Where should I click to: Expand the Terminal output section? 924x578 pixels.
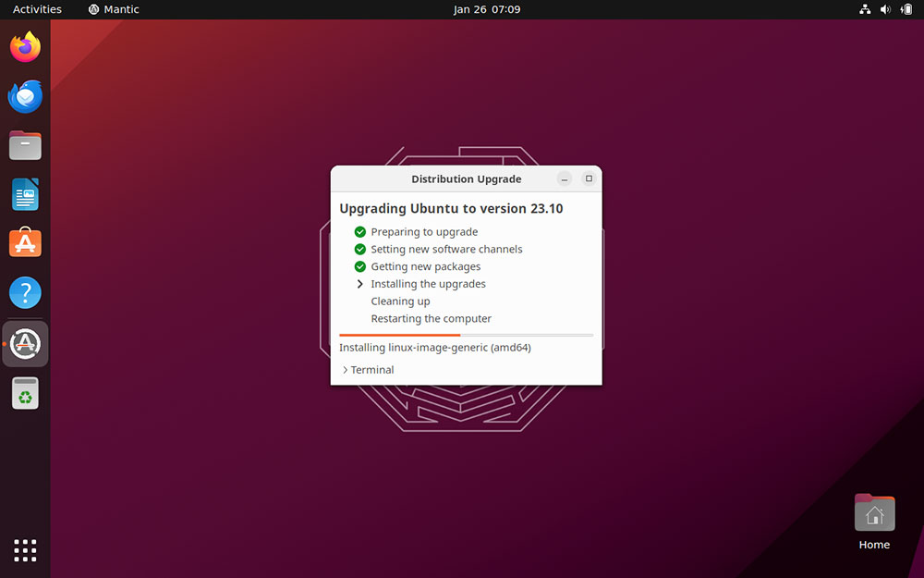367,369
